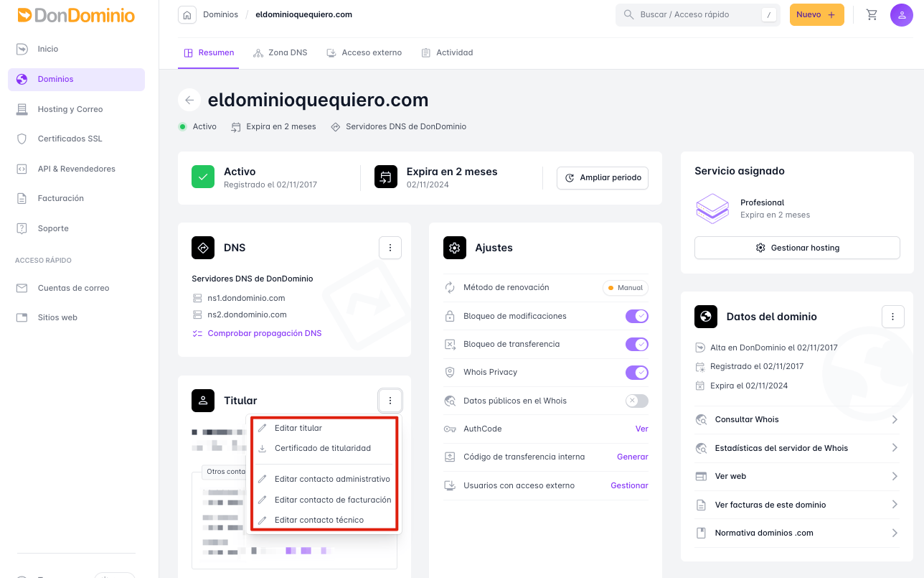Click the Cuentas de correo envelope icon
The height and width of the screenshot is (578, 924).
(x=22, y=288)
